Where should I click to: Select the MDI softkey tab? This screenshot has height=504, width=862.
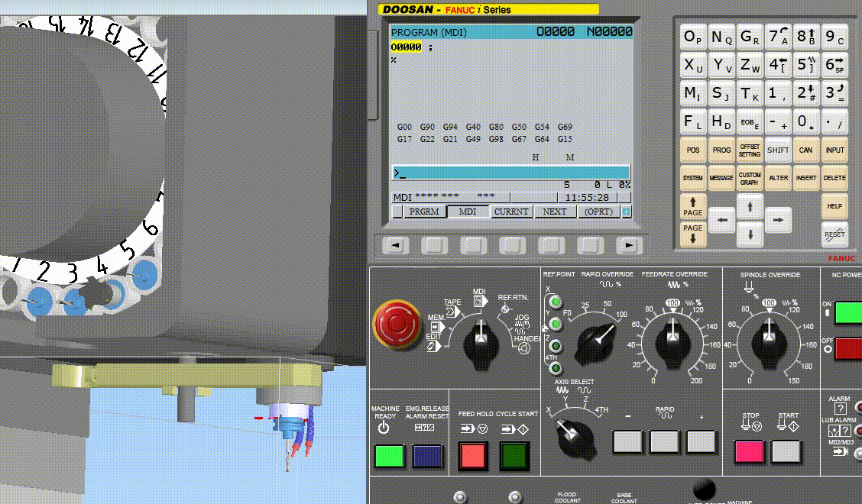click(x=467, y=212)
